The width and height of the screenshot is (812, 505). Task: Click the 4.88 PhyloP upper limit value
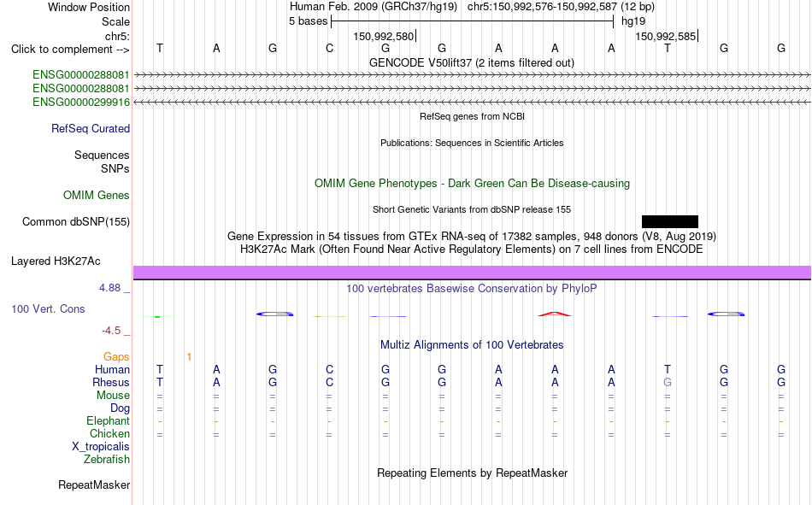click(x=109, y=287)
